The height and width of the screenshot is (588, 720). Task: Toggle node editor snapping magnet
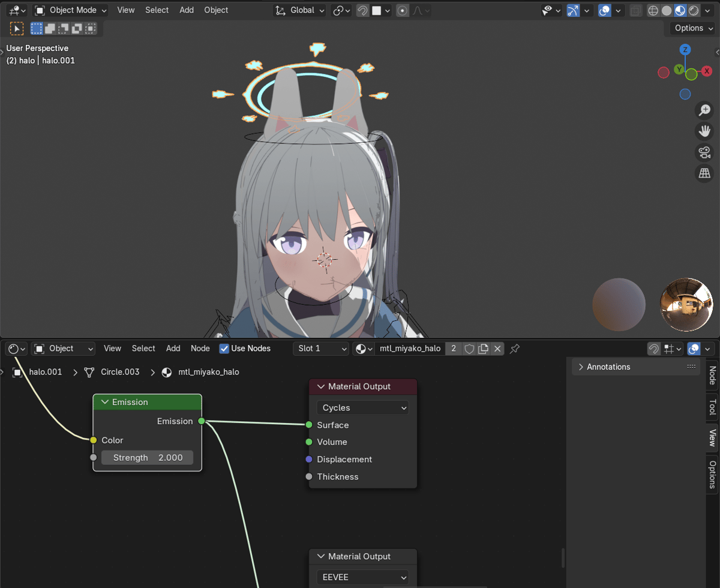point(654,349)
